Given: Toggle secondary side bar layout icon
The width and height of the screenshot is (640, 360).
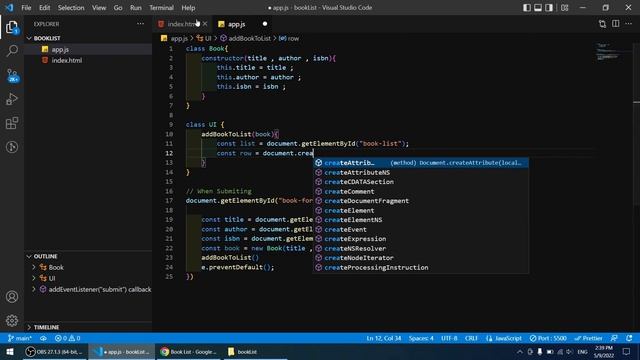Looking at the screenshot, I should click(x=549, y=7).
